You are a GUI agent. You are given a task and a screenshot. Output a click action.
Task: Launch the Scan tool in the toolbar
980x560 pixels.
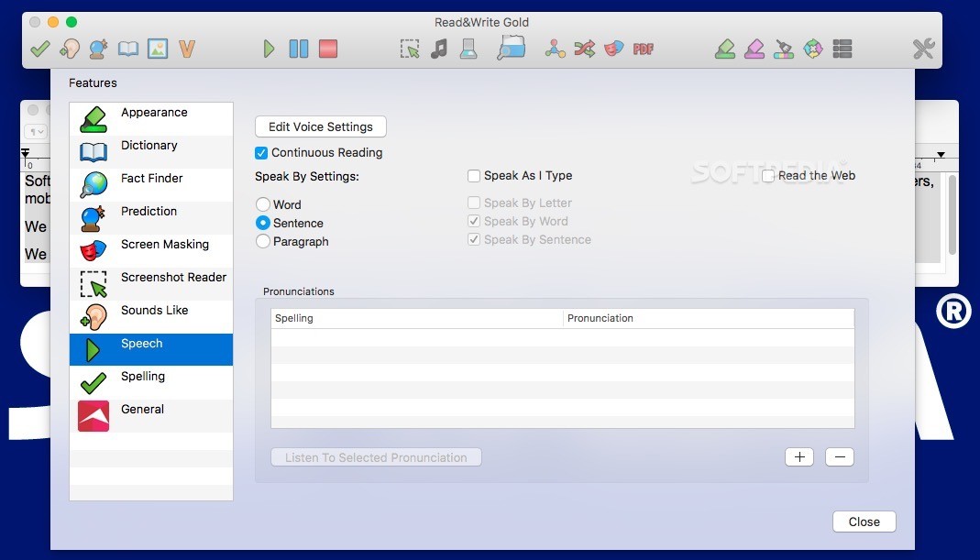[468, 49]
